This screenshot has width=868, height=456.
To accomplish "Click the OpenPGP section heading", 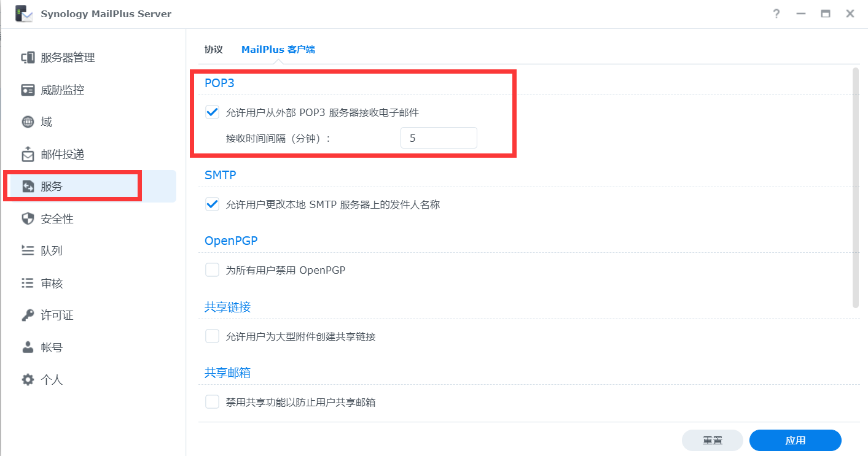I will click(x=231, y=241).
